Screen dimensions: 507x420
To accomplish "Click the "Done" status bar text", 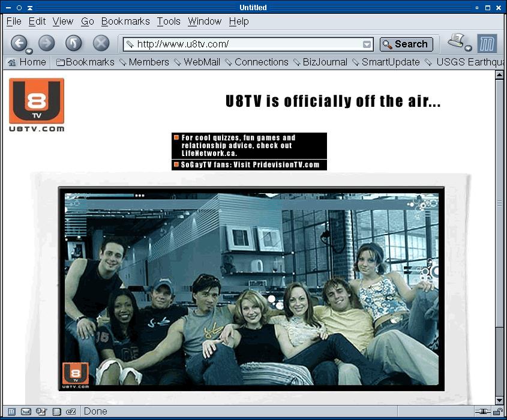I will tap(95, 411).
